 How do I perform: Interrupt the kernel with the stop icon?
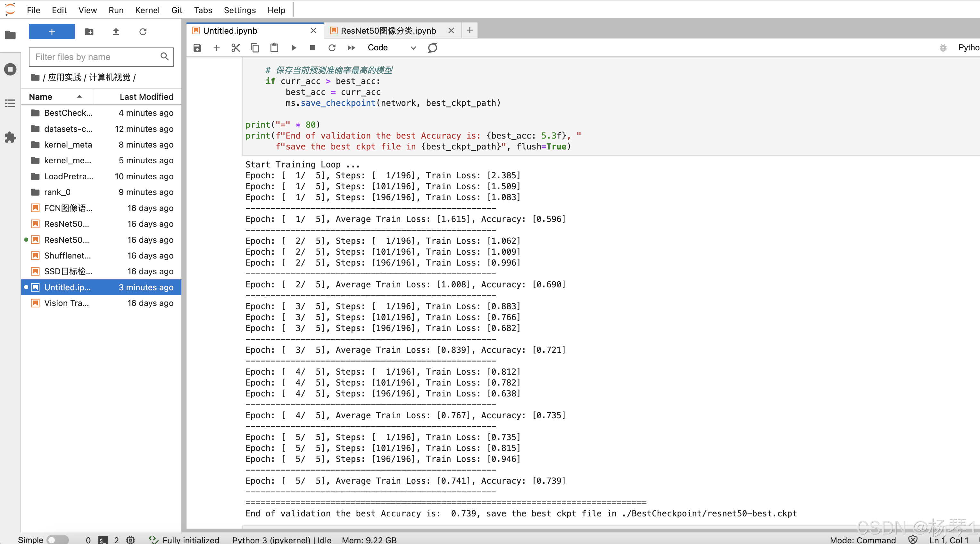coord(313,47)
